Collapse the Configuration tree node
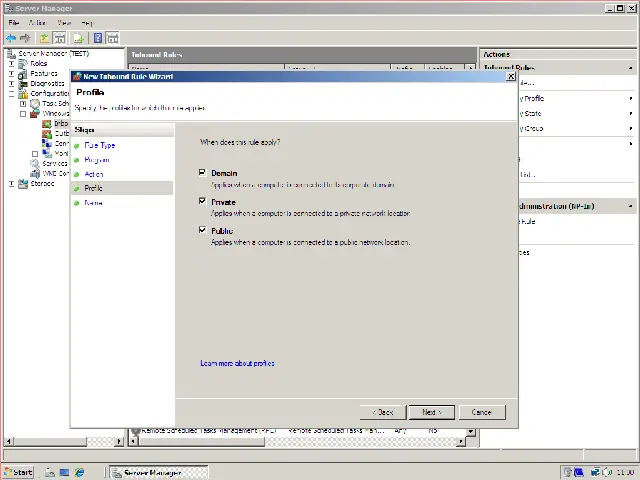Image resolution: width=640 pixels, height=480 pixels. click(12, 93)
